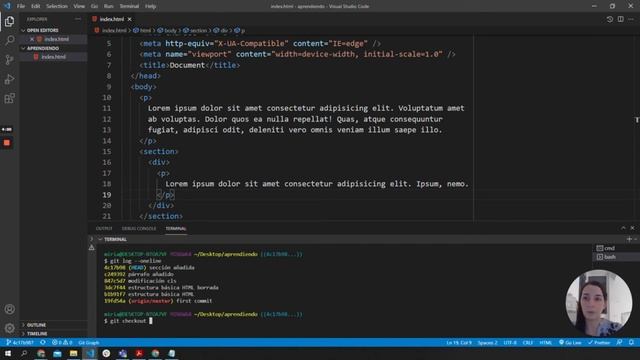
Task: Click the synchronize changes status icon
Action: pos(43,342)
